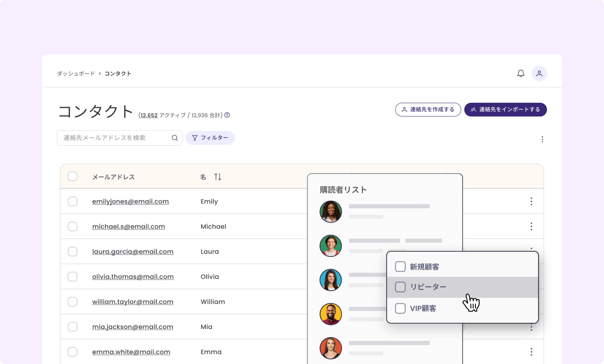Open the フィルター filter dropdown
The height and width of the screenshot is (364, 604).
210,138
